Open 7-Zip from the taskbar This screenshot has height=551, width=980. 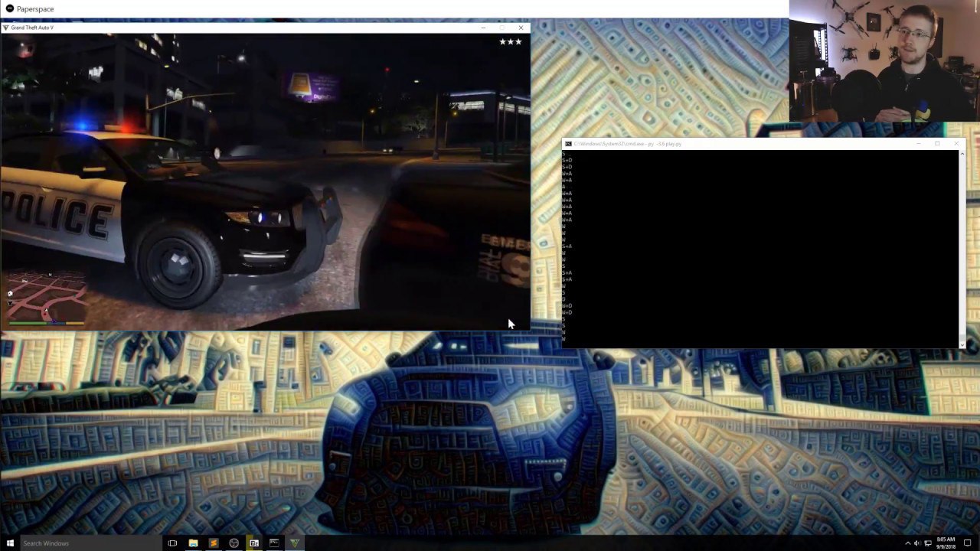[x=254, y=543]
